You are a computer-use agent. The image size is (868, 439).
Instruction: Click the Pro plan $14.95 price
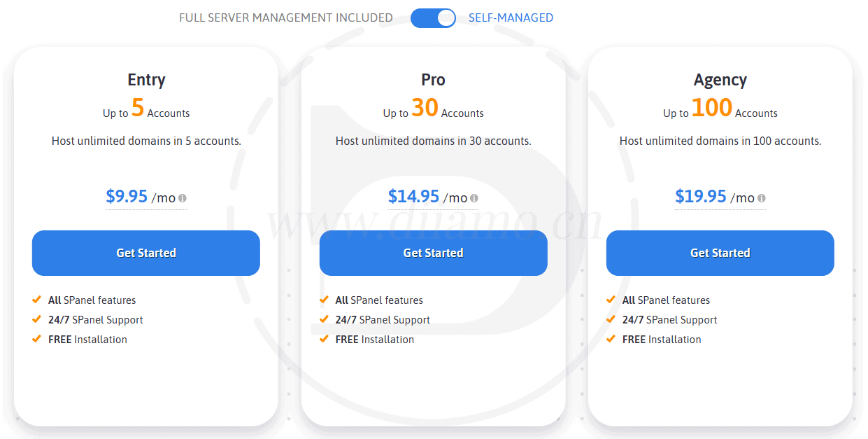click(413, 197)
